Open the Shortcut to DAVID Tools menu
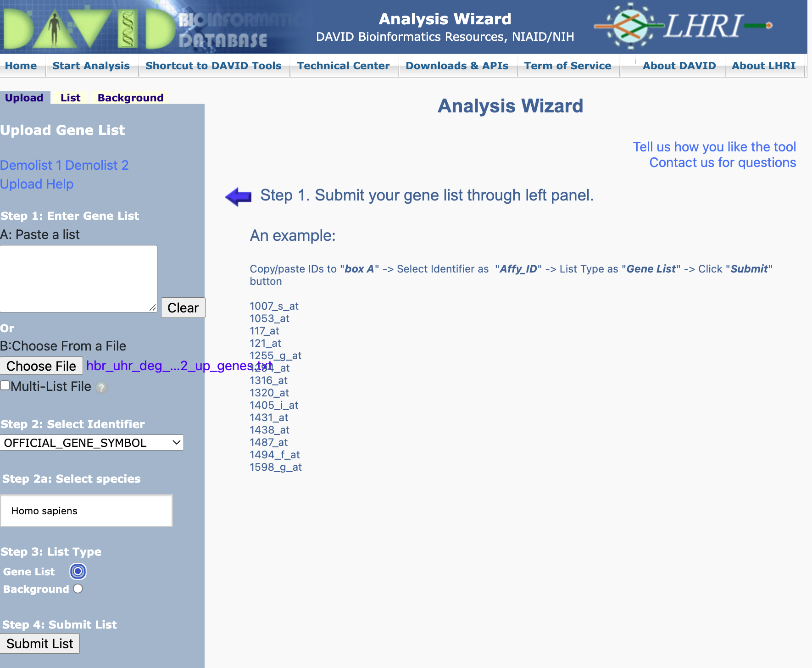This screenshot has height=668, width=812. 213,66
